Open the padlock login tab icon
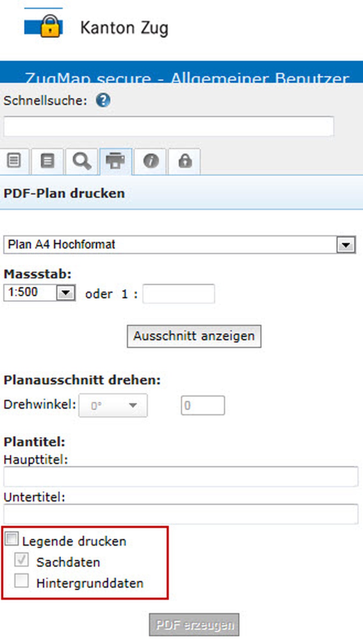This screenshot has height=644, width=363. pyautogui.click(x=185, y=161)
